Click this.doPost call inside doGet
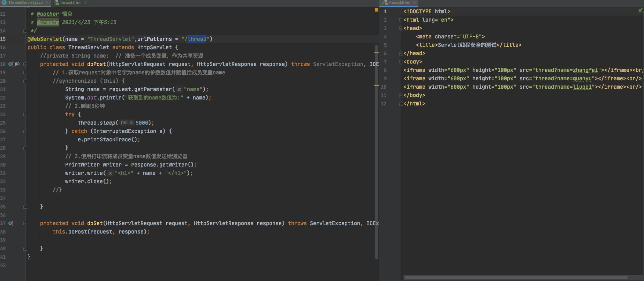The height and width of the screenshot is (281, 644). tap(101, 232)
